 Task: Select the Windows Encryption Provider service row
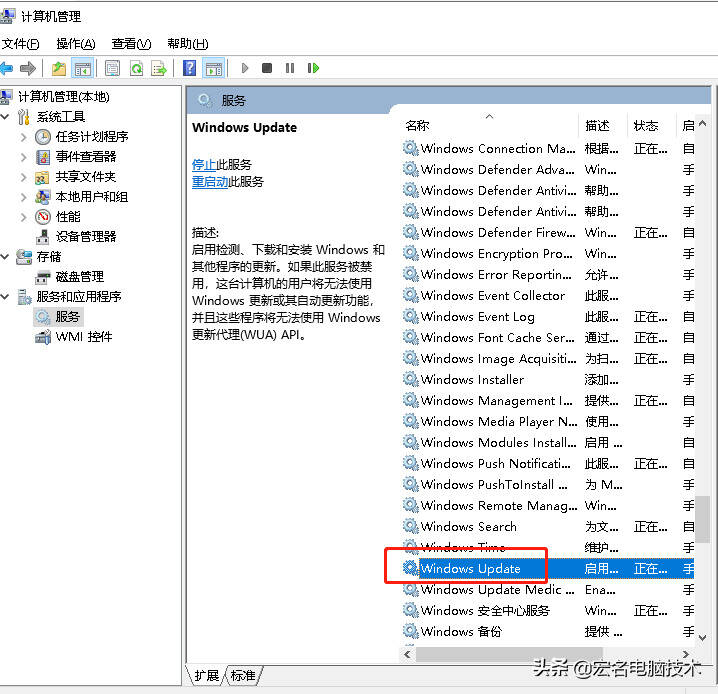[548, 254]
